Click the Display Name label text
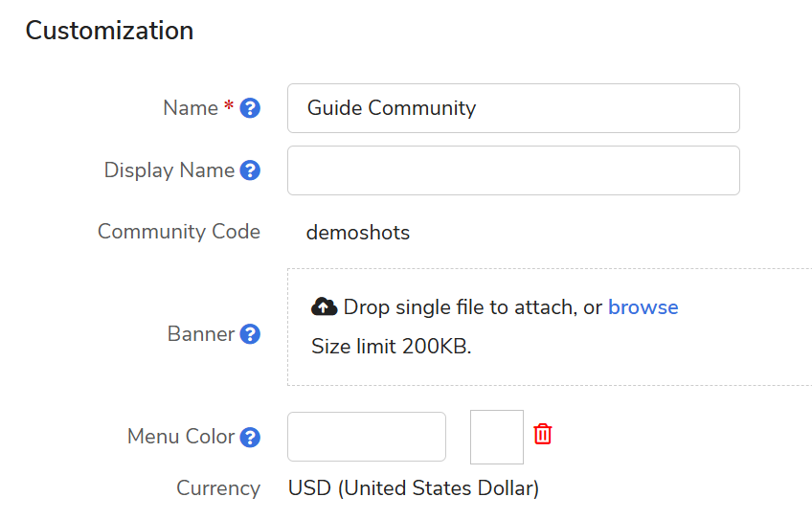 pyautogui.click(x=169, y=170)
